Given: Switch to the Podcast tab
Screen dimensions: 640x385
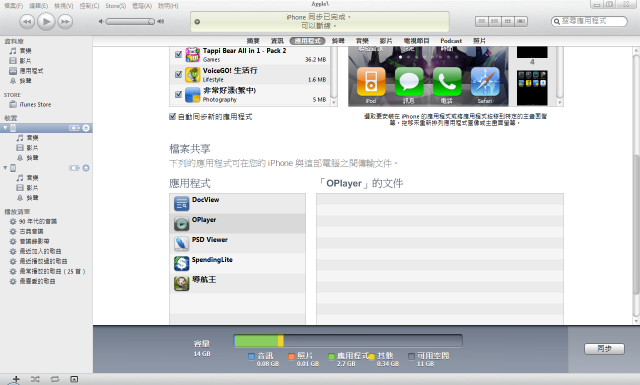Looking at the screenshot, I should tap(451, 41).
